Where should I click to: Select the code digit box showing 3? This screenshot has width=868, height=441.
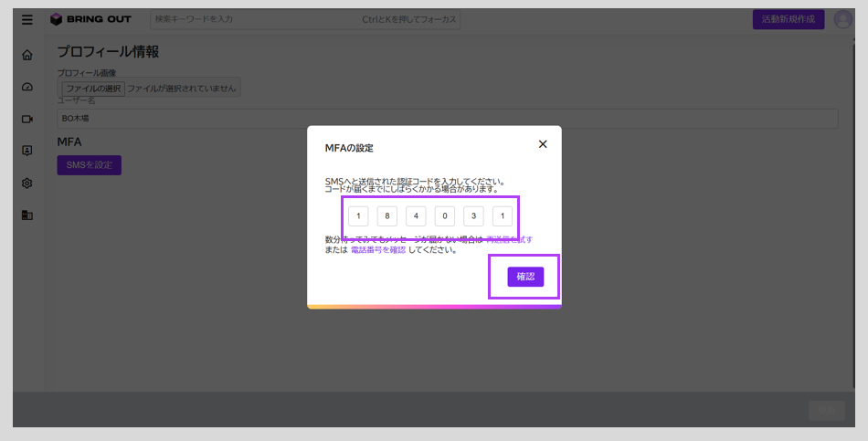pos(473,215)
